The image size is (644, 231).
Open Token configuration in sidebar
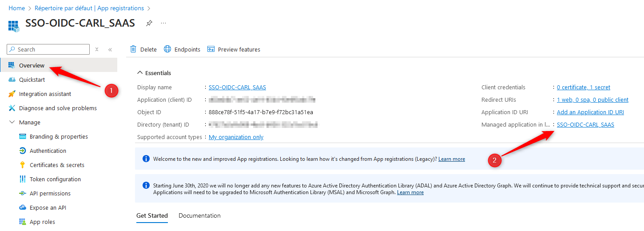pyautogui.click(x=55, y=179)
